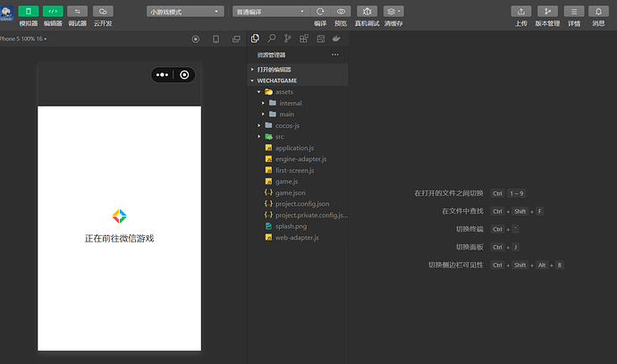Expand the 打开的编辑器 section

298,69
